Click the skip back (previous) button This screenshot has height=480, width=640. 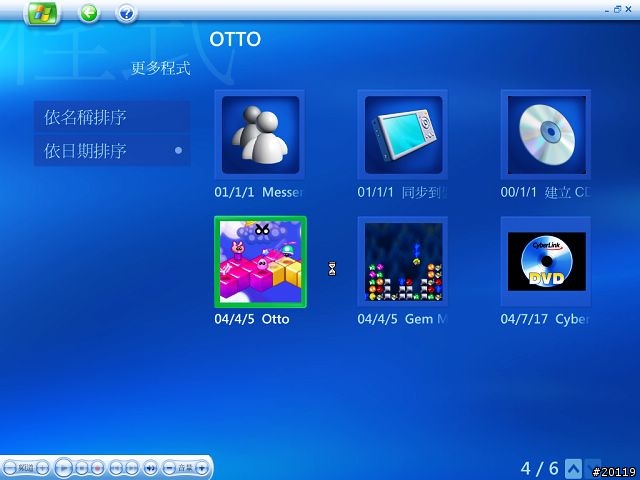pos(116,468)
